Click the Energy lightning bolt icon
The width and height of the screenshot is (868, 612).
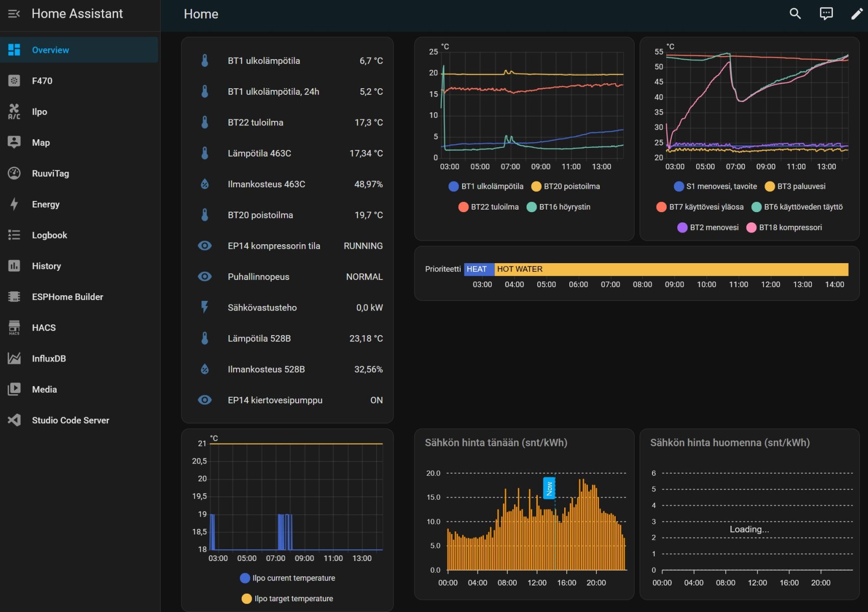pyautogui.click(x=14, y=205)
